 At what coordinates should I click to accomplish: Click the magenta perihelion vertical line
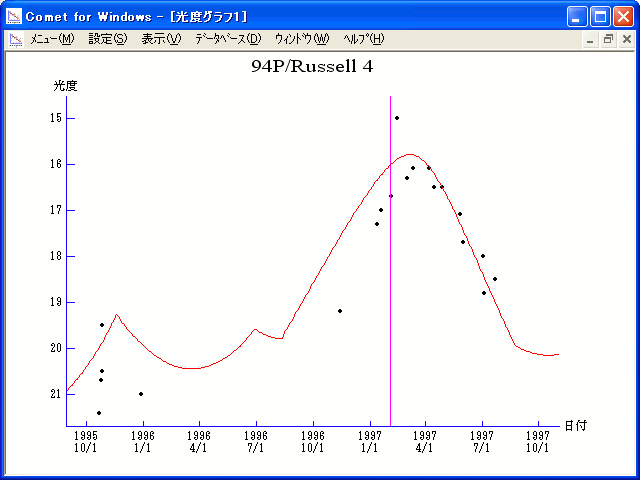click(x=390, y=261)
